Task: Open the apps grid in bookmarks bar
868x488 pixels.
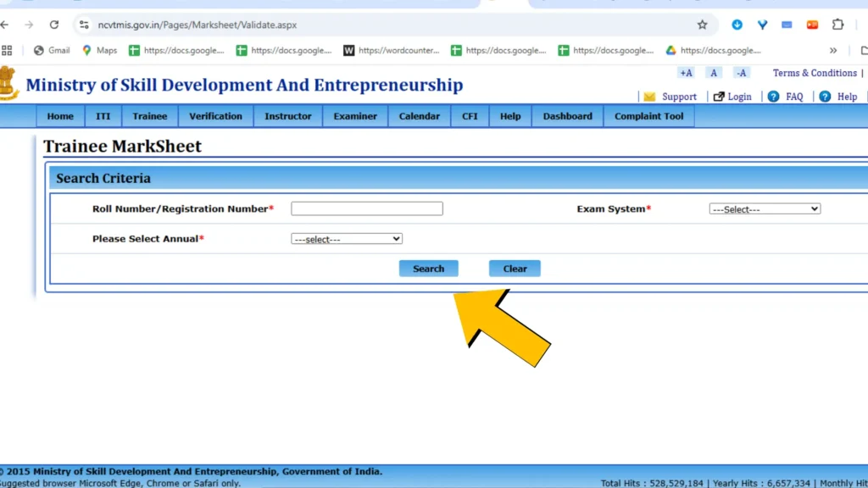Action: 7,50
